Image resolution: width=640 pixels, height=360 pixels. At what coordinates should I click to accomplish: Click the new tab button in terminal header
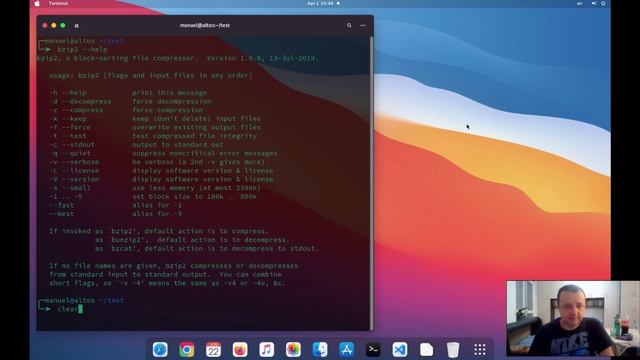click(76, 25)
